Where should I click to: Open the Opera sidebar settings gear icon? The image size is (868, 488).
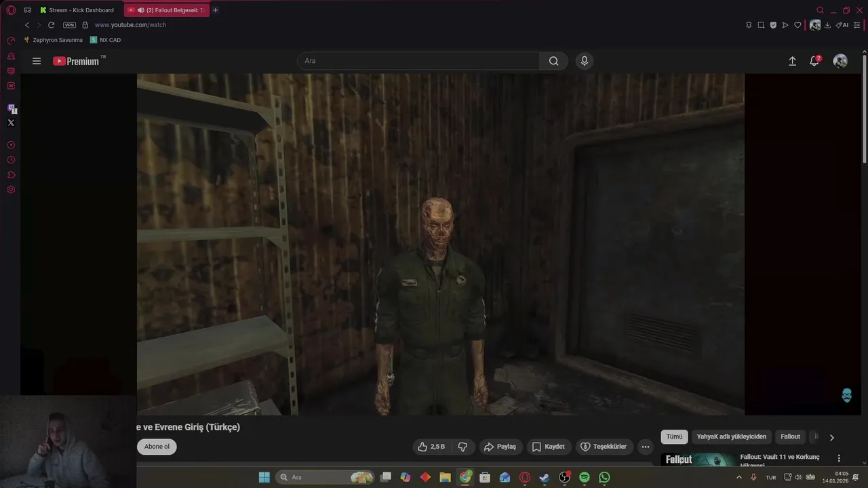click(11, 190)
